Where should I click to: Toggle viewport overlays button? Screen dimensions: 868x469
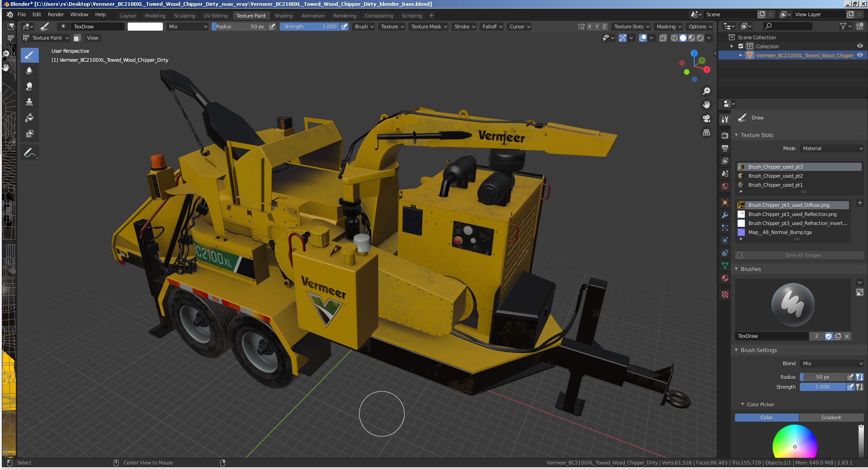pos(643,38)
